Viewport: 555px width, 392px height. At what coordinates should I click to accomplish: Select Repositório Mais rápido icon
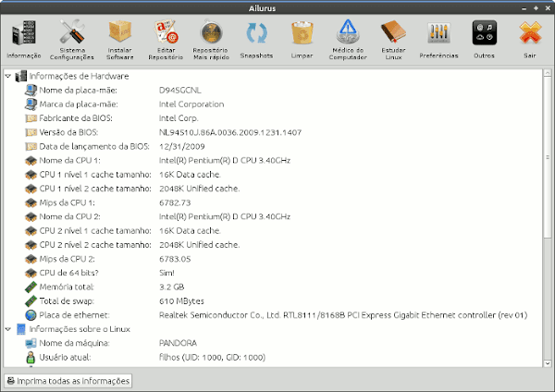[211, 35]
